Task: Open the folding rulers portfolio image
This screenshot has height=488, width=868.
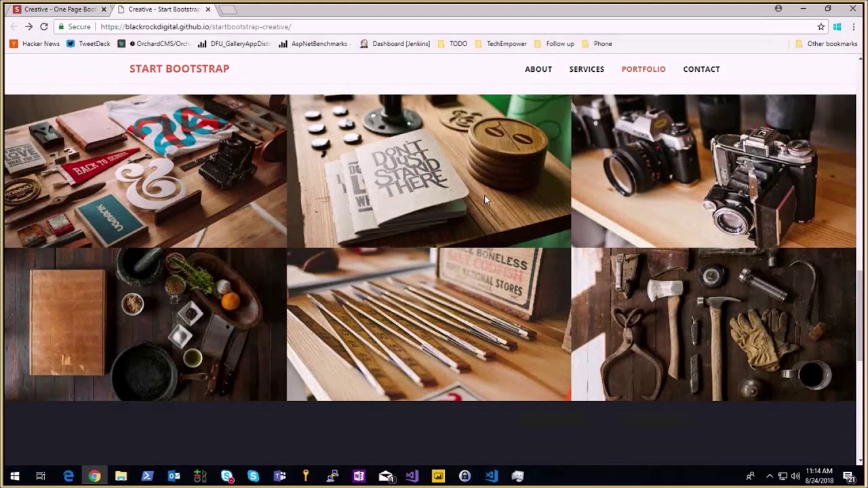Action: click(x=429, y=325)
